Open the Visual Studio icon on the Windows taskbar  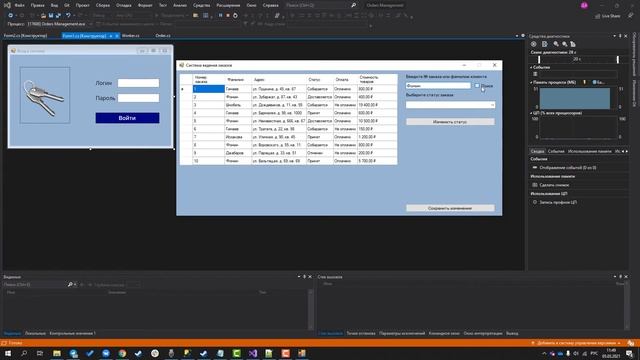(x=253, y=353)
